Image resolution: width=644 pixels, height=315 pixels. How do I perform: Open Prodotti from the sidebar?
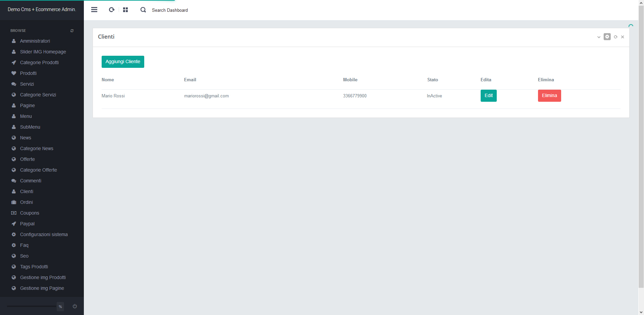[x=28, y=73]
